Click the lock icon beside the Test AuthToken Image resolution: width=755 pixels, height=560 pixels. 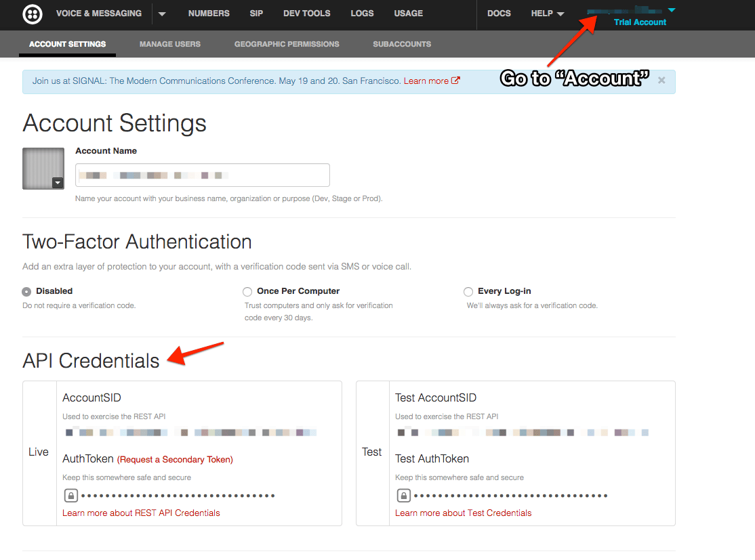tap(403, 495)
